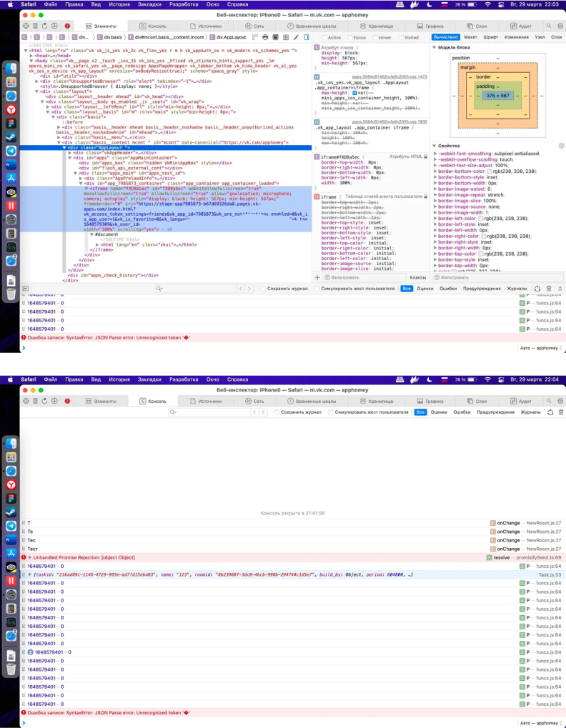Viewport: 566px width, 728px height.
Task: Click refresh circle icon in lower console filter bar
Action: [x=550, y=412]
